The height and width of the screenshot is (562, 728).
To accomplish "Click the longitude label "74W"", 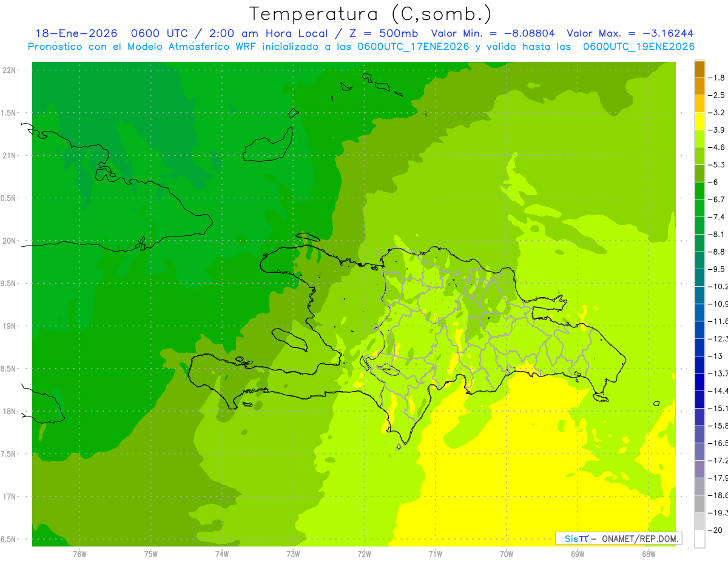I will (222, 554).
